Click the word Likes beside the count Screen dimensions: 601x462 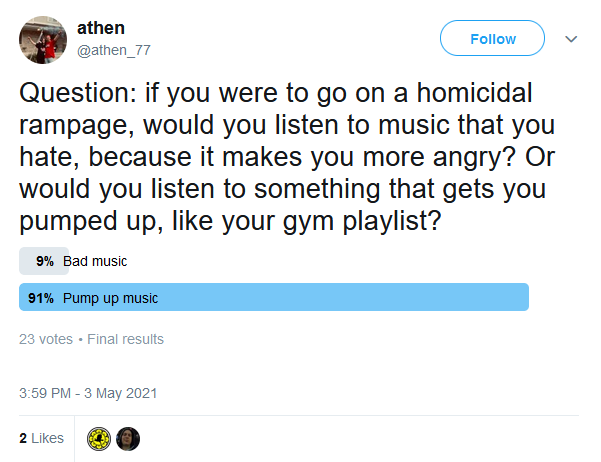pyautogui.click(x=48, y=438)
